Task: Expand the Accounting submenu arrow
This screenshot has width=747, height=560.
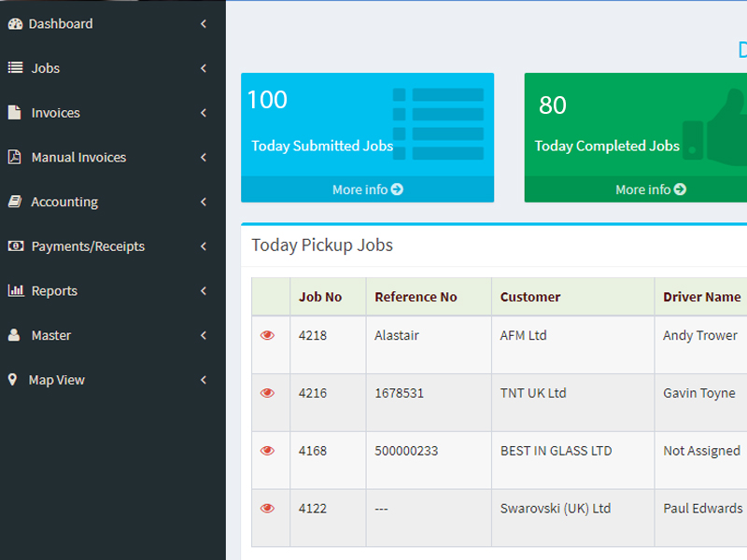Action: [204, 202]
